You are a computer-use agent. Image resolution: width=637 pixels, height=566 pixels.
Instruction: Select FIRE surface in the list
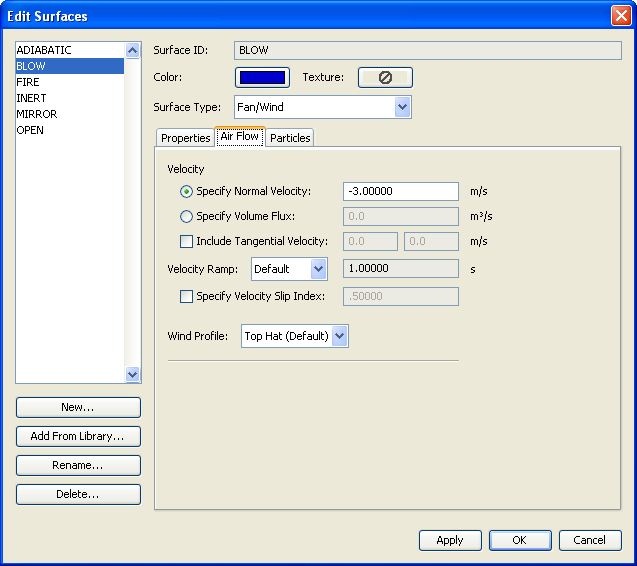28,82
